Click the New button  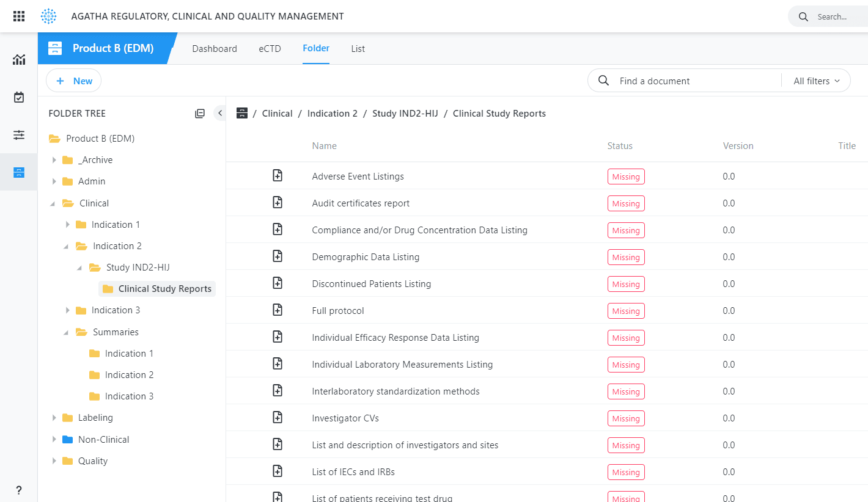click(74, 81)
